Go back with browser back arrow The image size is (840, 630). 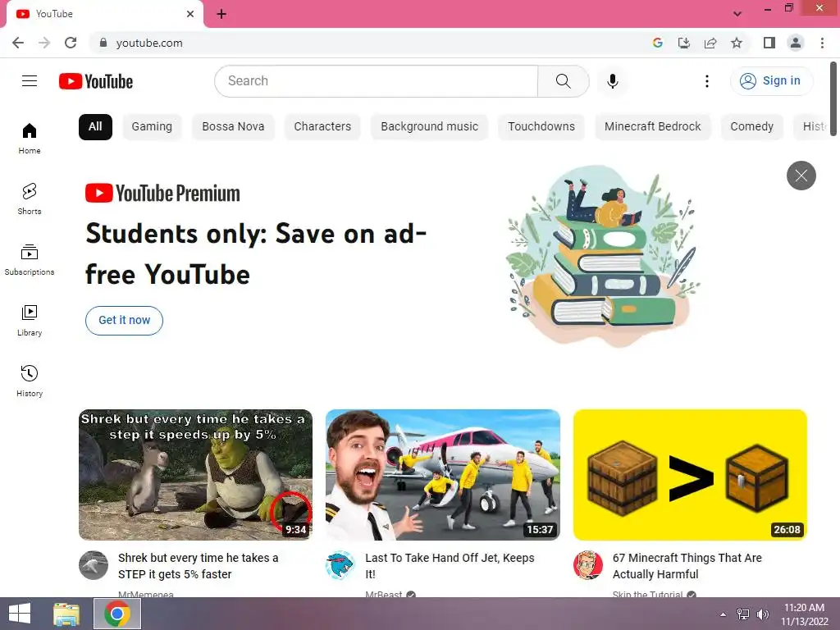[18, 43]
